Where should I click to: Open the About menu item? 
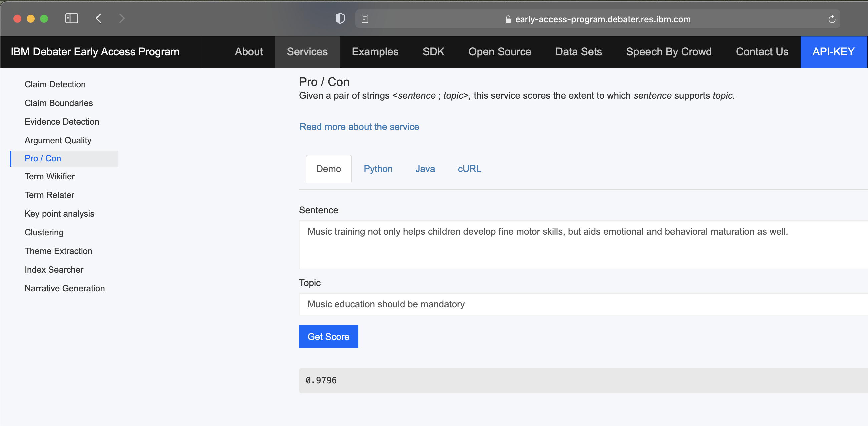pos(249,52)
